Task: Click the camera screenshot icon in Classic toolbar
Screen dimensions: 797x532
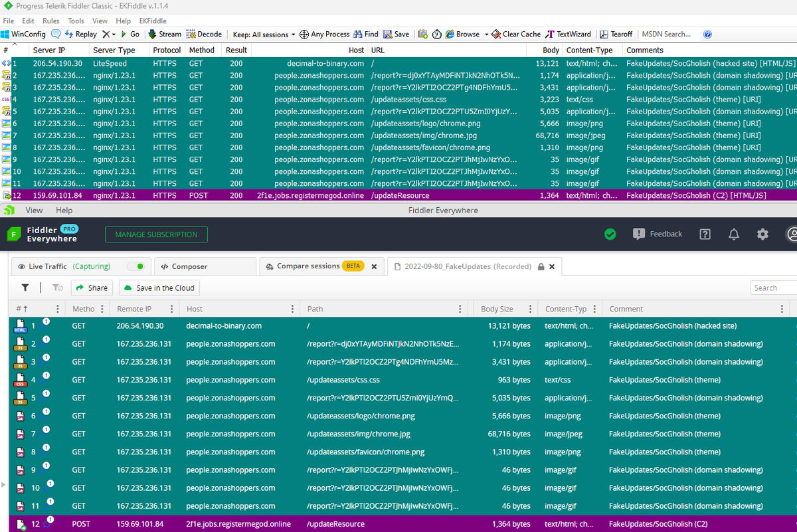Action: (422, 34)
